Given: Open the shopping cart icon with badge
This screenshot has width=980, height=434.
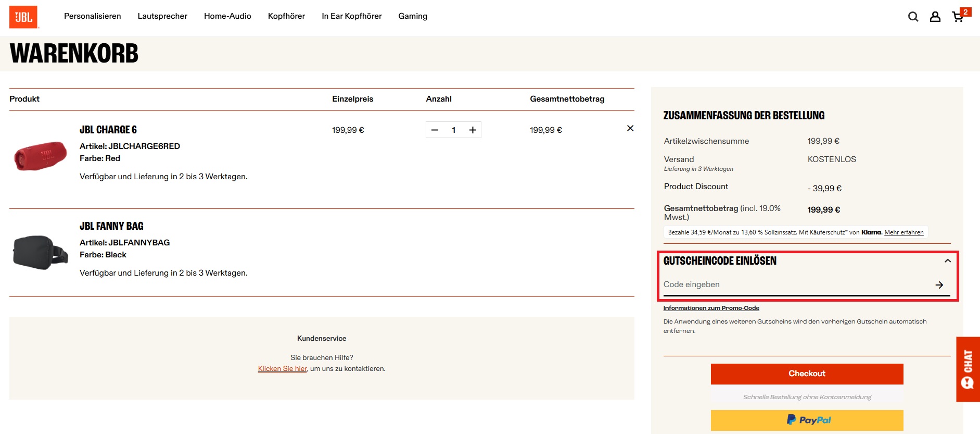Looking at the screenshot, I should [960, 15].
